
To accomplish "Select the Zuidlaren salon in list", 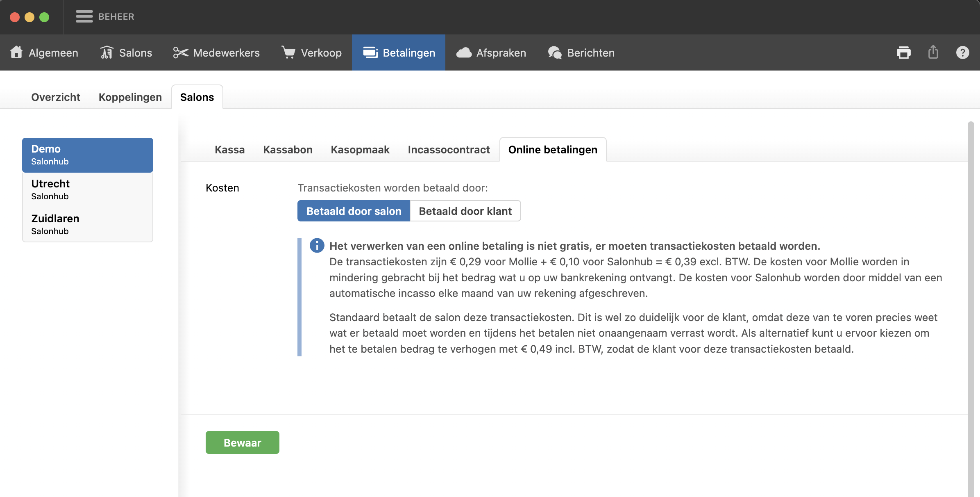I will tap(87, 224).
